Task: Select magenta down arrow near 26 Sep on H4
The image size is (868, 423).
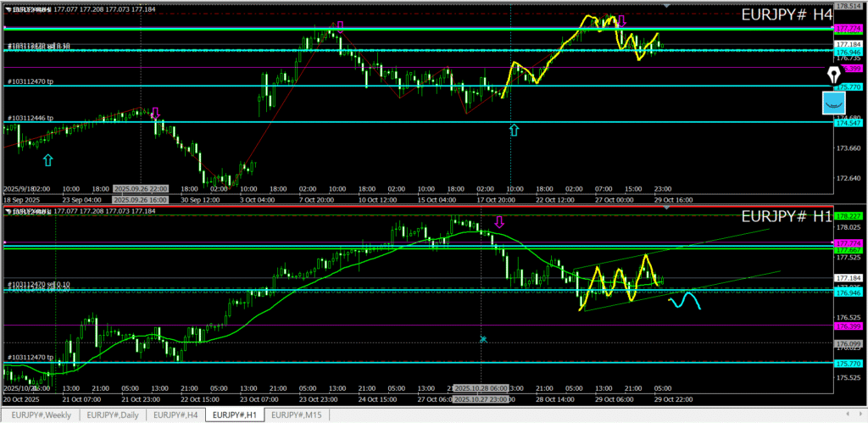Action: pyautogui.click(x=155, y=113)
